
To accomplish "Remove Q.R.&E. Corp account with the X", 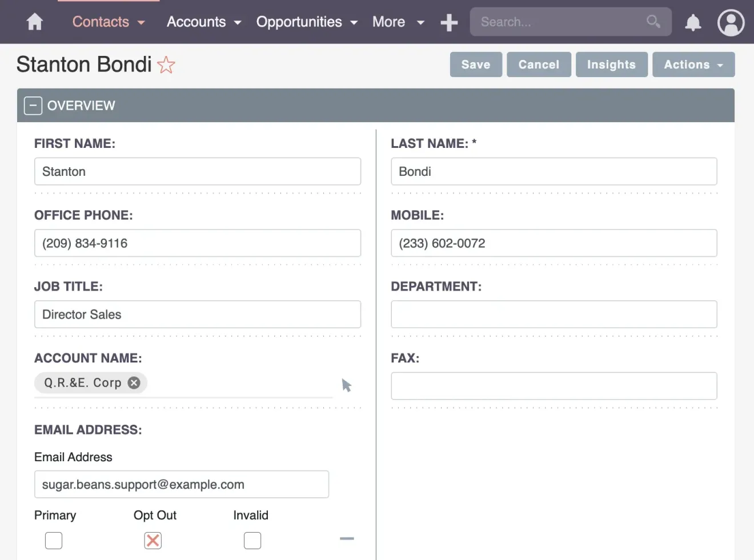I will click(133, 382).
